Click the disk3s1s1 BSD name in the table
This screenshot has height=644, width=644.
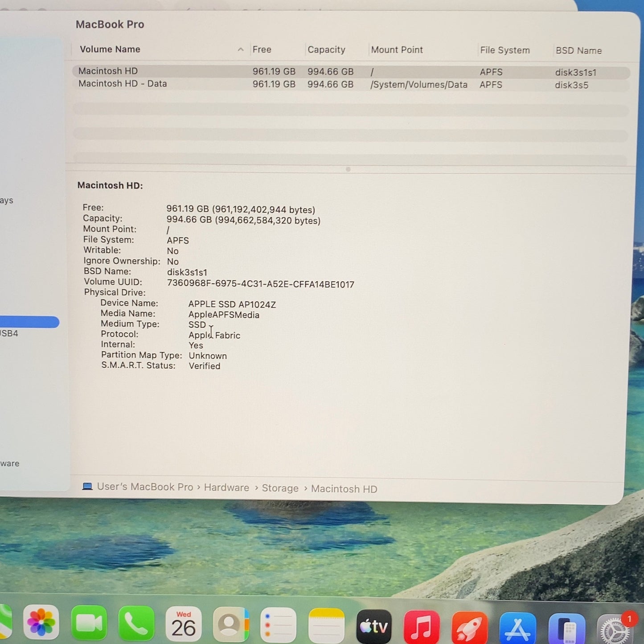tap(576, 72)
